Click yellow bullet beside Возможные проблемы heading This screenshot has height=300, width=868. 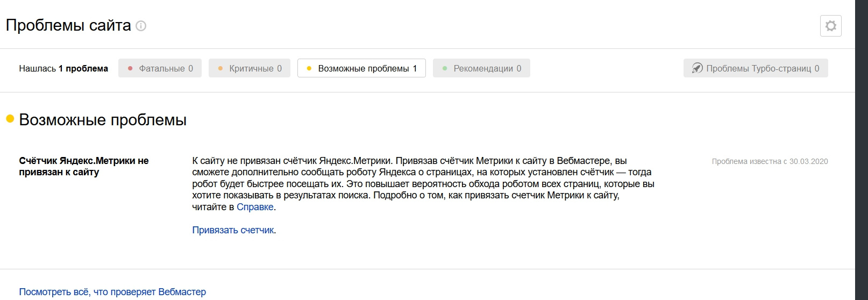click(x=10, y=119)
